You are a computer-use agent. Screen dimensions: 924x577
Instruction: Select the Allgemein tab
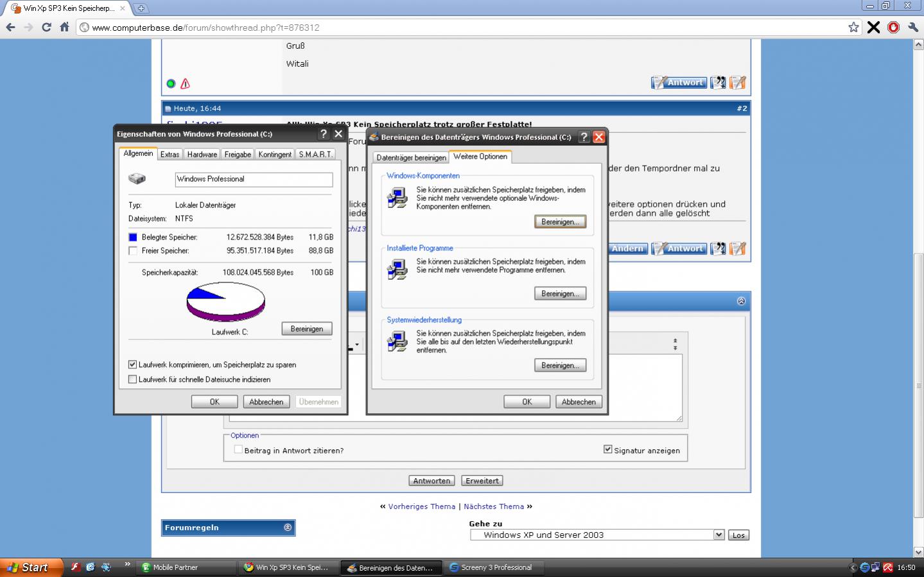[138, 153]
